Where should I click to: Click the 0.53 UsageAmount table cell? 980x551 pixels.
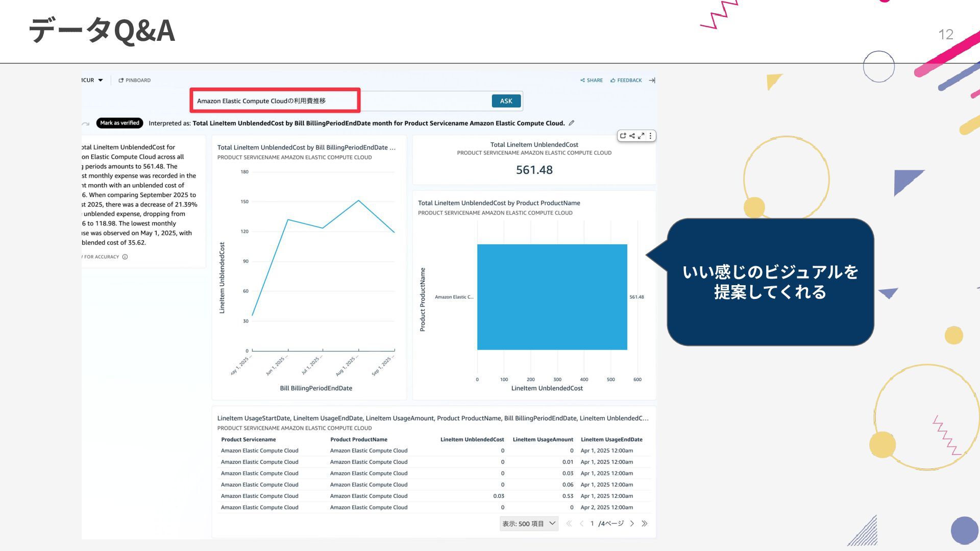(568, 496)
